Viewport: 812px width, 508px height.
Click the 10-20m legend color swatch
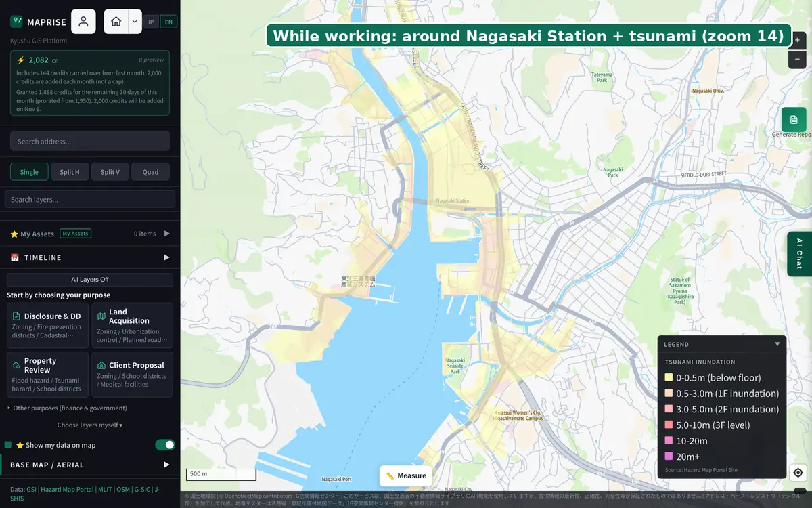point(669,440)
